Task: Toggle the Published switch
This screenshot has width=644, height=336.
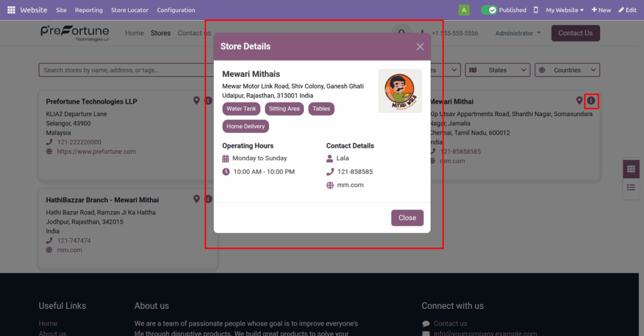Action: coord(489,10)
